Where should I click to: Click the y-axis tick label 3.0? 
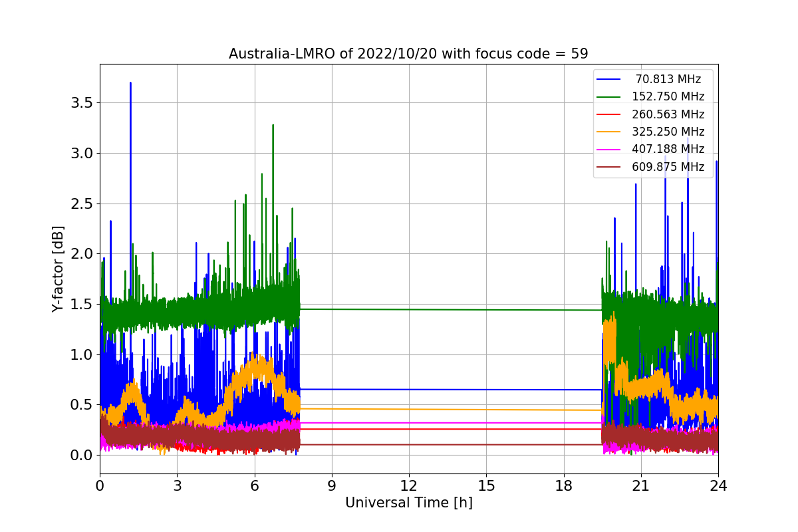[83, 154]
